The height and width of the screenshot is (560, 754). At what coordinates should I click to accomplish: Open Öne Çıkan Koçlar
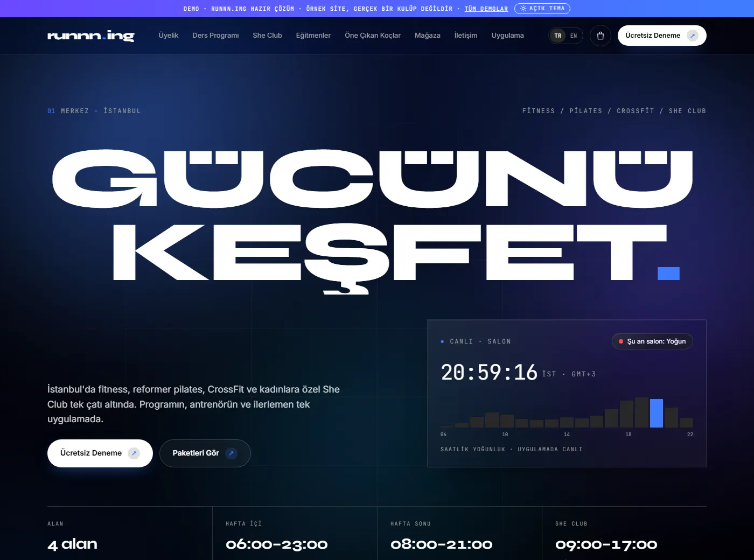tap(373, 36)
